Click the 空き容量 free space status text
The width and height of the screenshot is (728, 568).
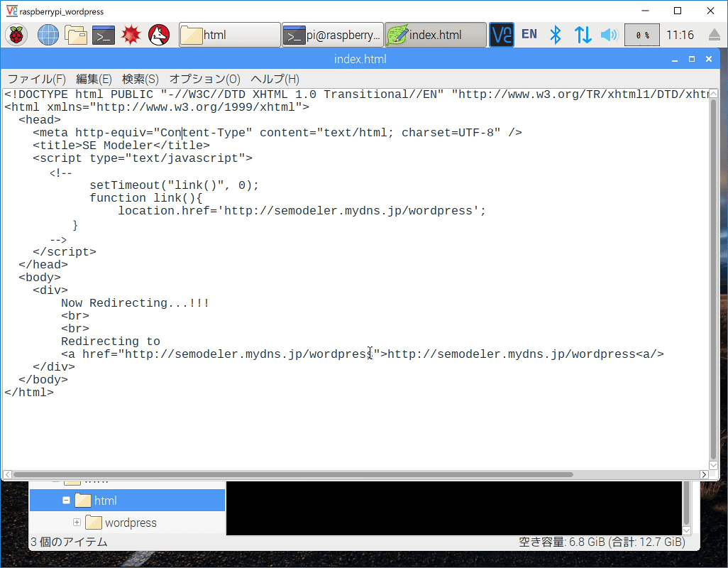(x=602, y=542)
